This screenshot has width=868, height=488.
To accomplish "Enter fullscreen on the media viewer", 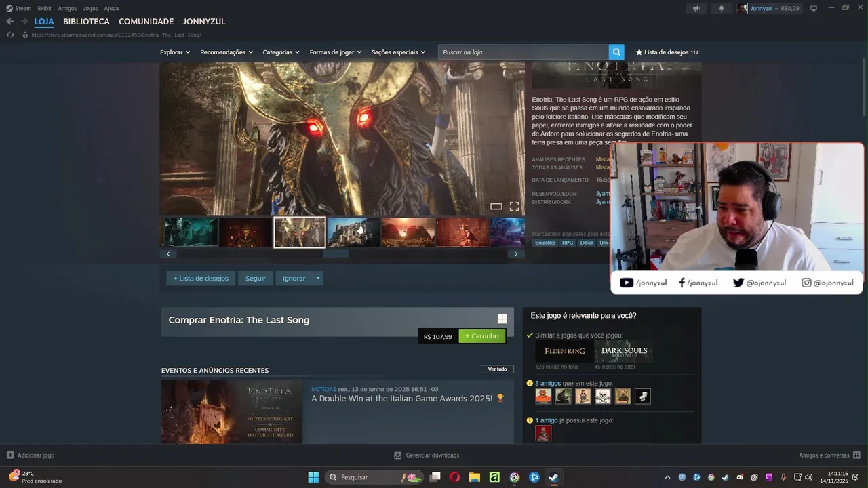I will tap(514, 207).
